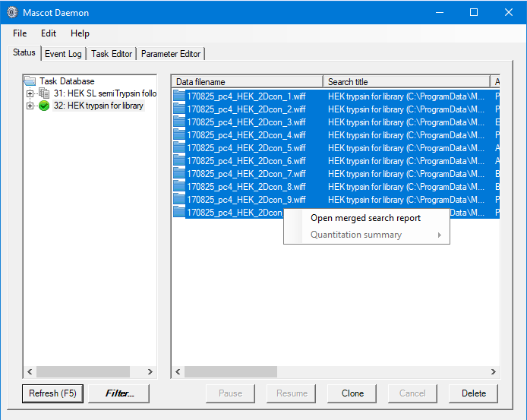Viewport: 527px width, 420px height.
Task: Choose Open merged search report
Action: tap(366, 218)
